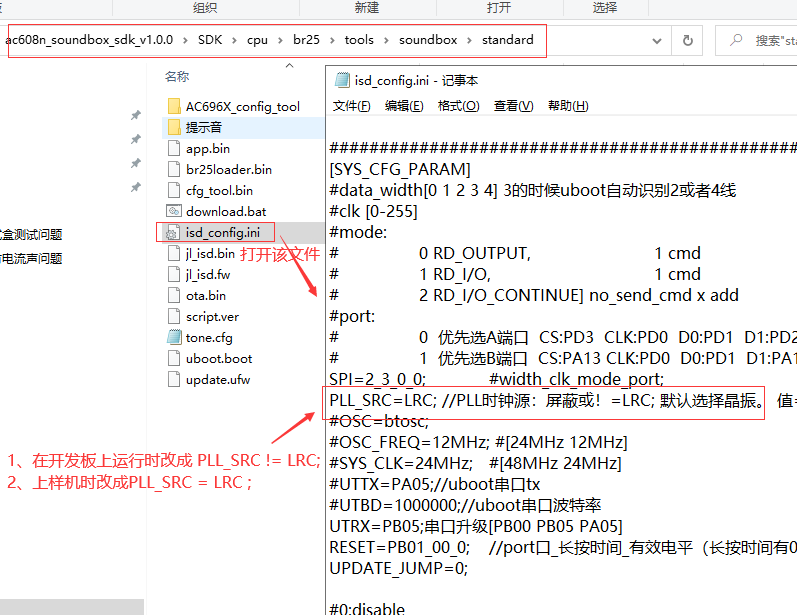797x615 pixels.
Task: Navigate to br25 folder in address bar
Action: coord(306,40)
